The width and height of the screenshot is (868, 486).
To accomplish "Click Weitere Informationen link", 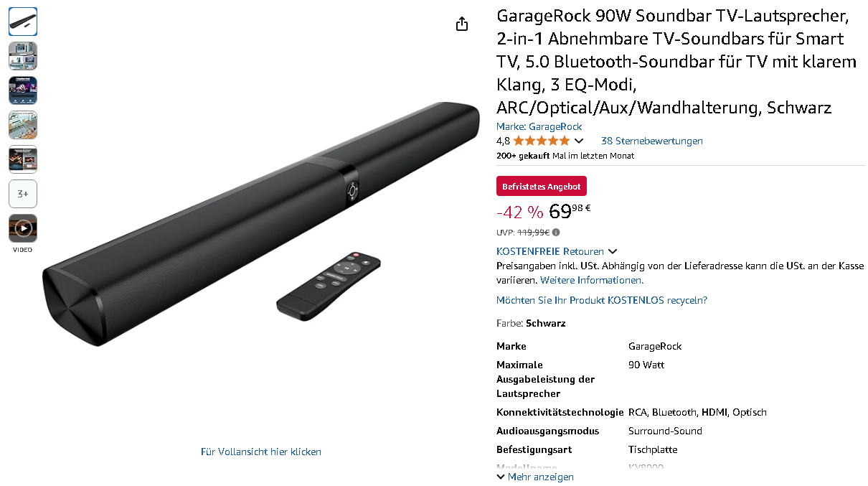I will pos(592,280).
